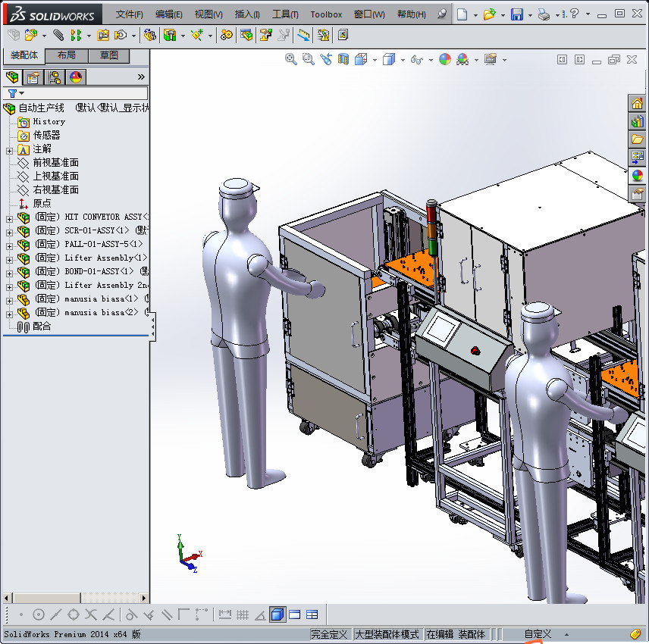The width and height of the screenshot is (649, 644).
Task: Expand the HIT CONVEYOR ASSY tree node
Action: point(9,217)
